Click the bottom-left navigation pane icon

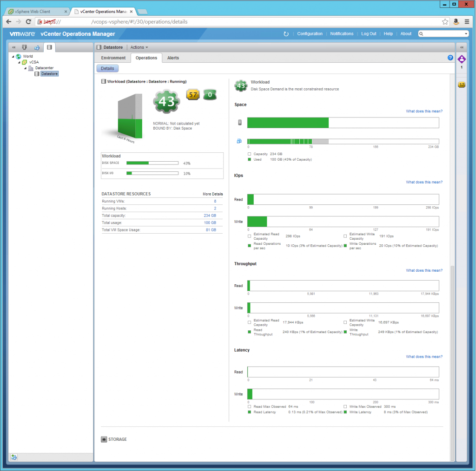[x=14, y=457]
